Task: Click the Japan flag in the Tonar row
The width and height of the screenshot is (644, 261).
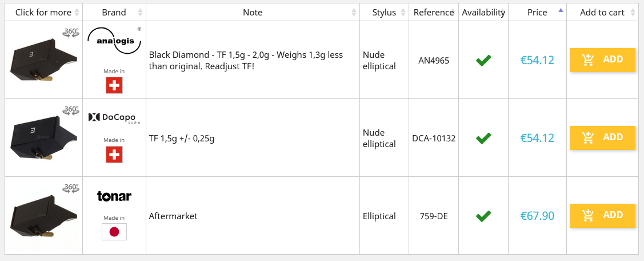Action: tap(114, 232)
